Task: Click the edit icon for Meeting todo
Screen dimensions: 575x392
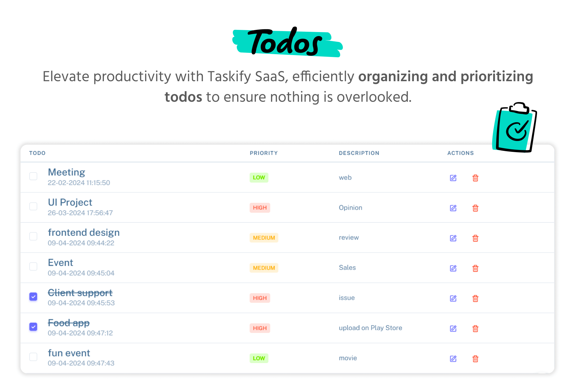Action: pyautogui.click(x=453, y=178)
